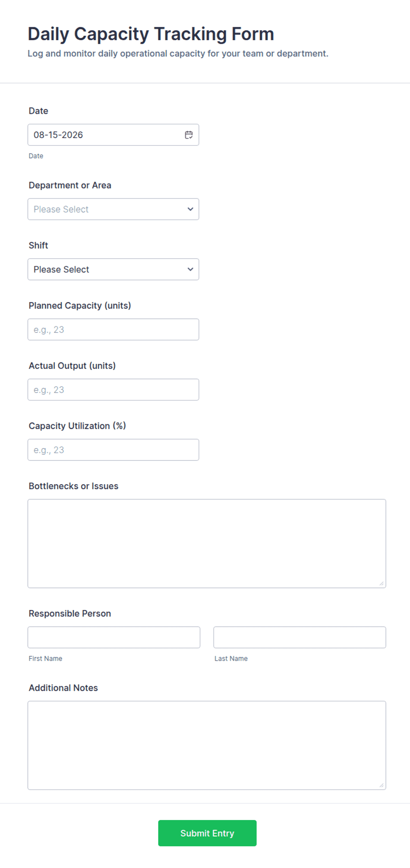Click the Department or Area label

tap(70, 185)
